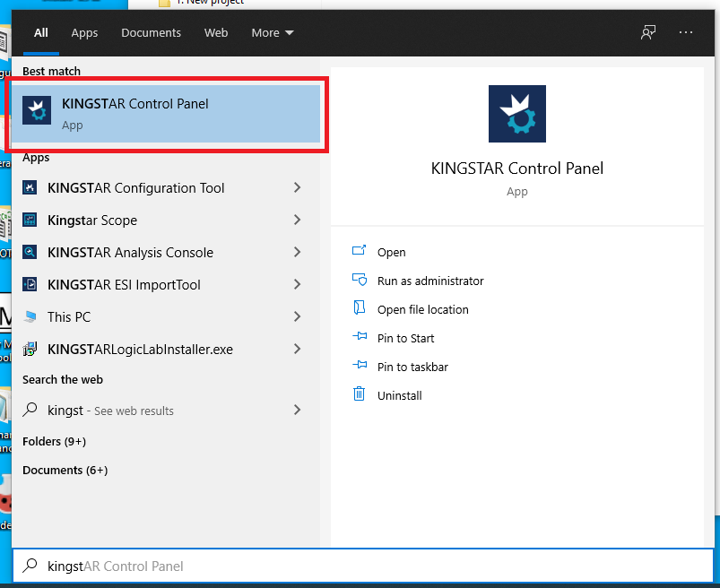The width and height of the screenshot is (720, 588).
Task: Switch to the Documents search tab
Action: 151,32
